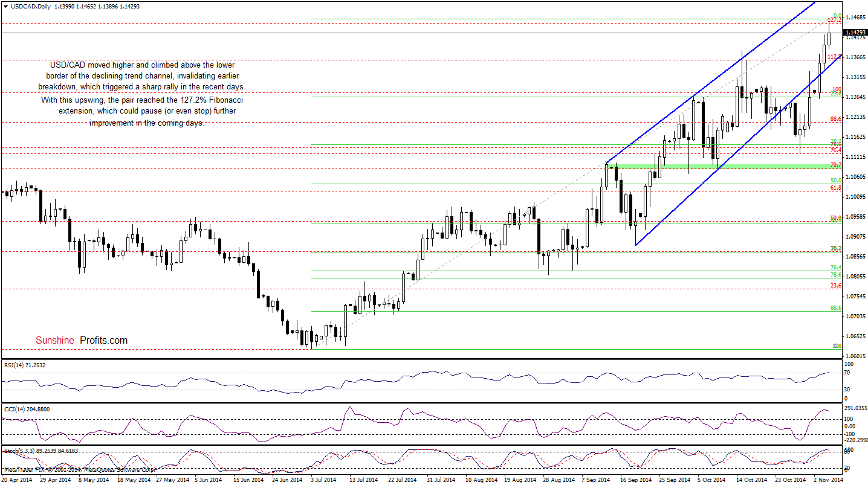868x485 pixels.
Task: Click the 5 Oct 2014 date label
Action: (711, 480)
